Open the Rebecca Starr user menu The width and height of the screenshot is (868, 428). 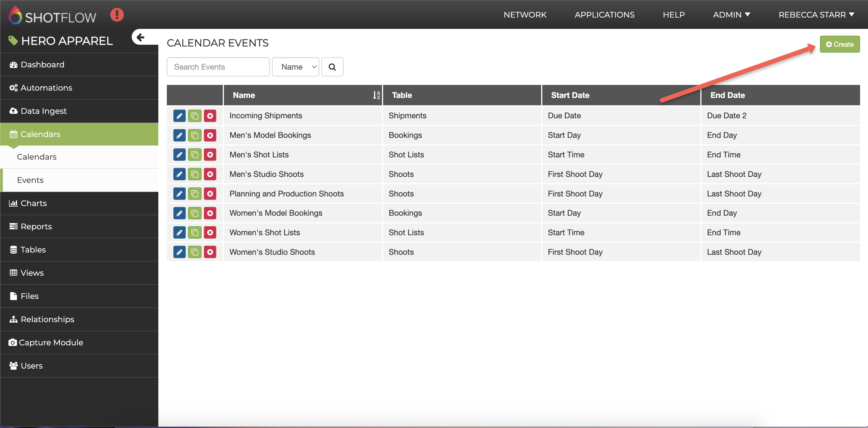816,15
